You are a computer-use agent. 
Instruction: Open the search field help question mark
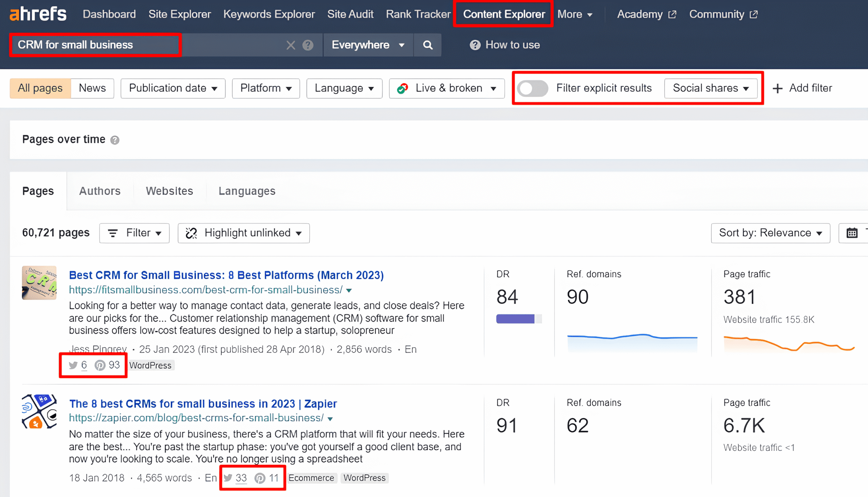point(308,45)
